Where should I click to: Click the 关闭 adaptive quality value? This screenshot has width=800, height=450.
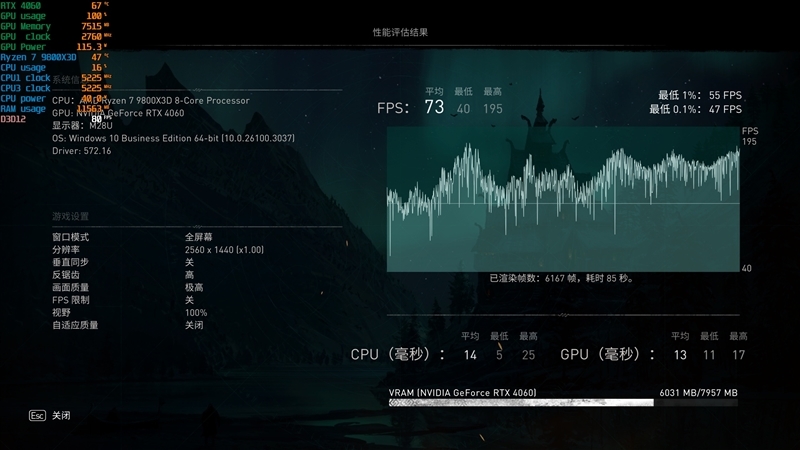(194, 325)
